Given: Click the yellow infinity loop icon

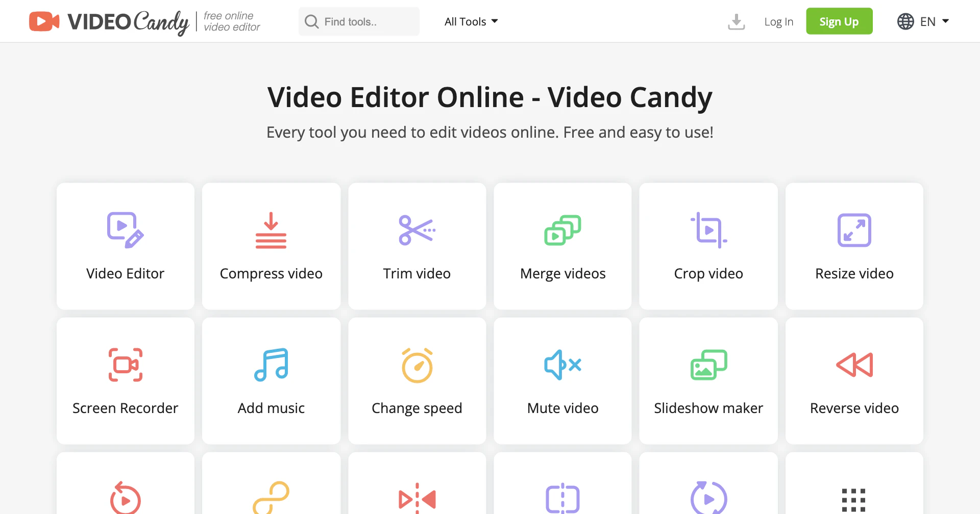Looking at the screenshot, I should (x=271, y=498).
